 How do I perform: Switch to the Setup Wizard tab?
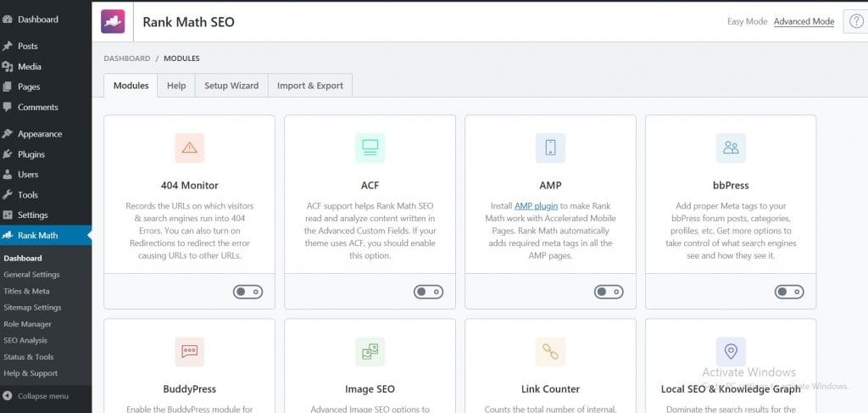pyautogui.click(x=231, y=86)
